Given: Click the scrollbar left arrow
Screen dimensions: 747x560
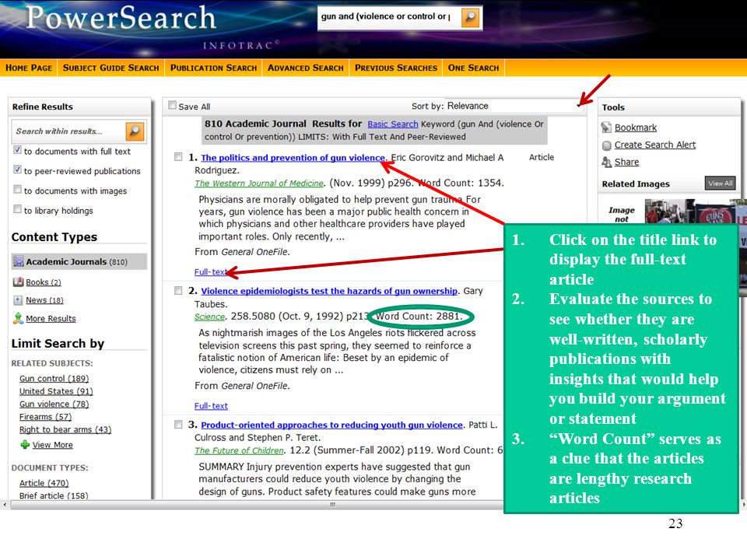Looking at the screenshot, I should (5, 504).
